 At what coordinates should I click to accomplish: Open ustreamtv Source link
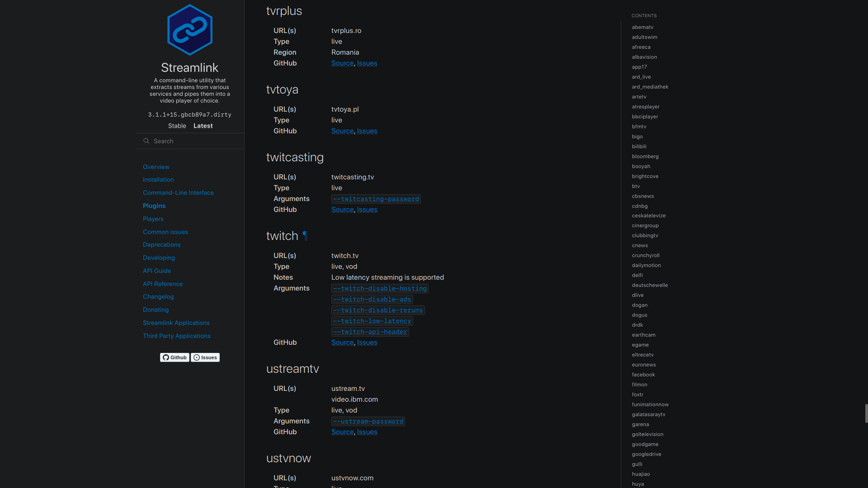click(x=342, y=432)
